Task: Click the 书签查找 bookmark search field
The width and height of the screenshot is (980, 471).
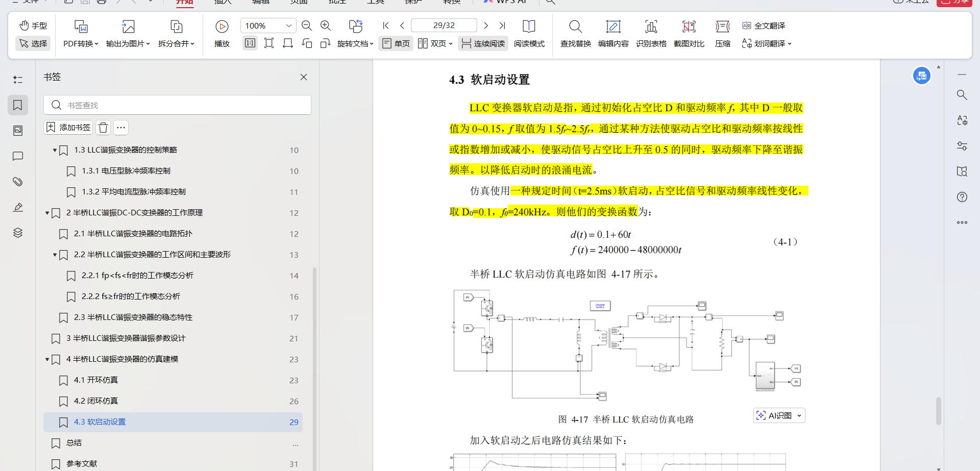Action: click(184, 105)
